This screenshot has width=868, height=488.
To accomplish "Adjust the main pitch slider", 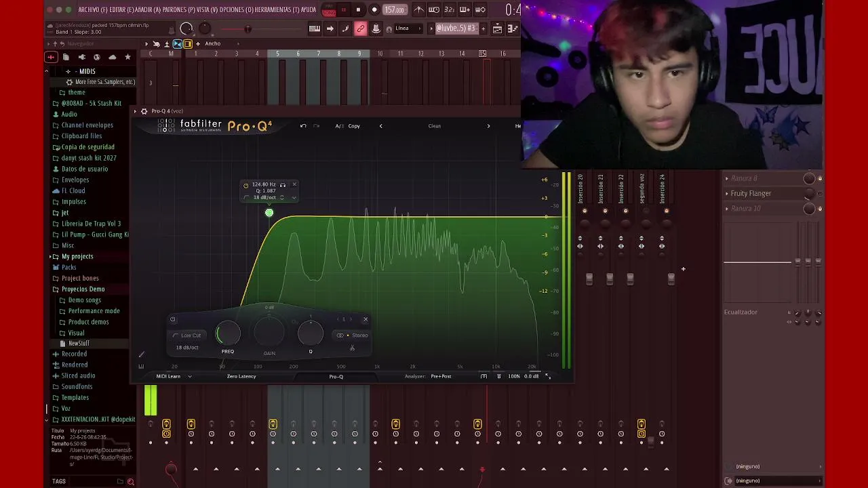I will point(248,28).
